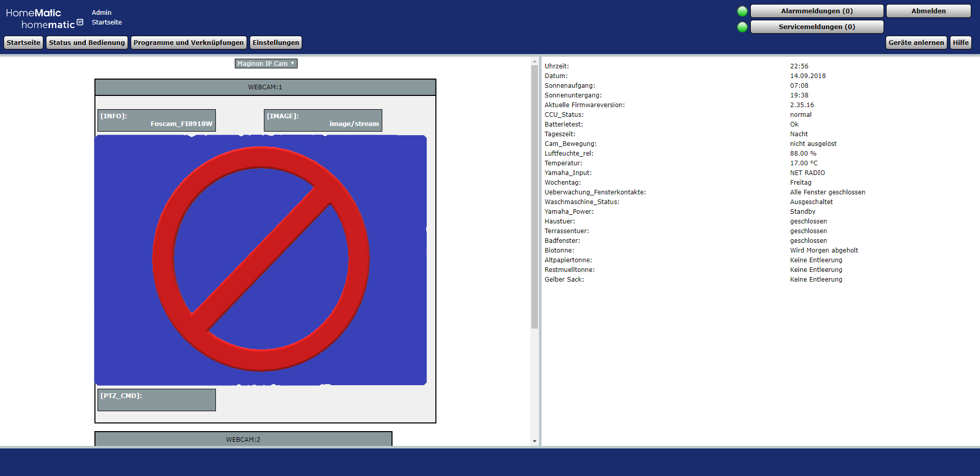Click the Altpapiertonne label
Viewport: 980px width, 476px height.
(x=568, y=260)
